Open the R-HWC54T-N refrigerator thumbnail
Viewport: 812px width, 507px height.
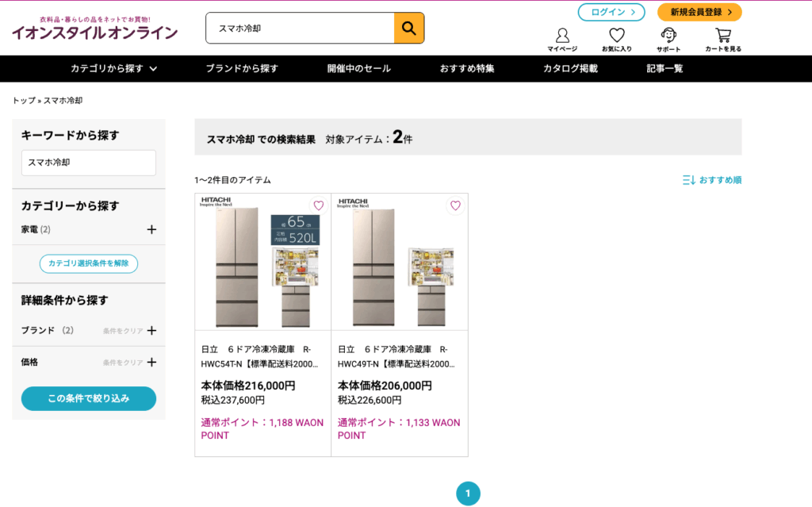(263, 262)
